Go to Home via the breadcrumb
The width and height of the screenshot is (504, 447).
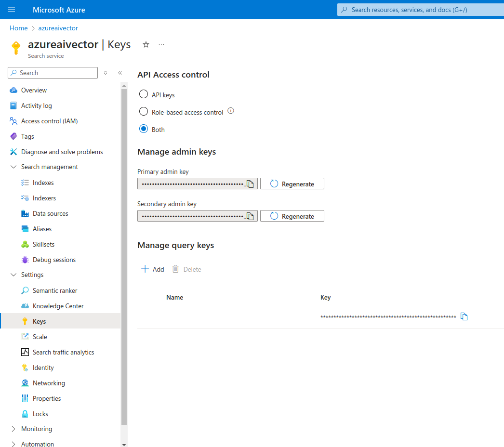[18, 28]
